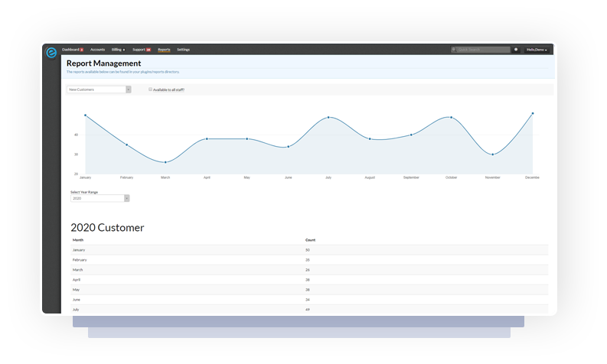Image resolution: width=607 pixels, height=364 pixels.
Task: Open the Accounts menu
Action: [x=97, y=50]
